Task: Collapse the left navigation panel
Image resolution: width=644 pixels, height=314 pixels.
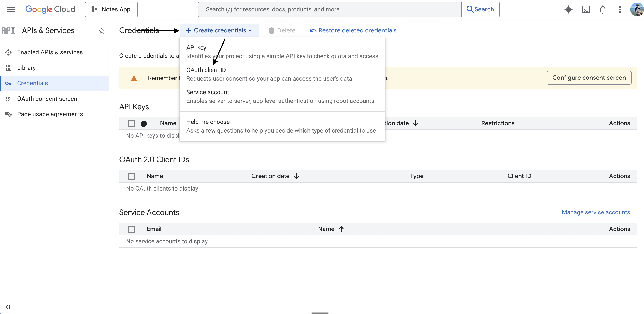Action: click(x=8, y=307)
